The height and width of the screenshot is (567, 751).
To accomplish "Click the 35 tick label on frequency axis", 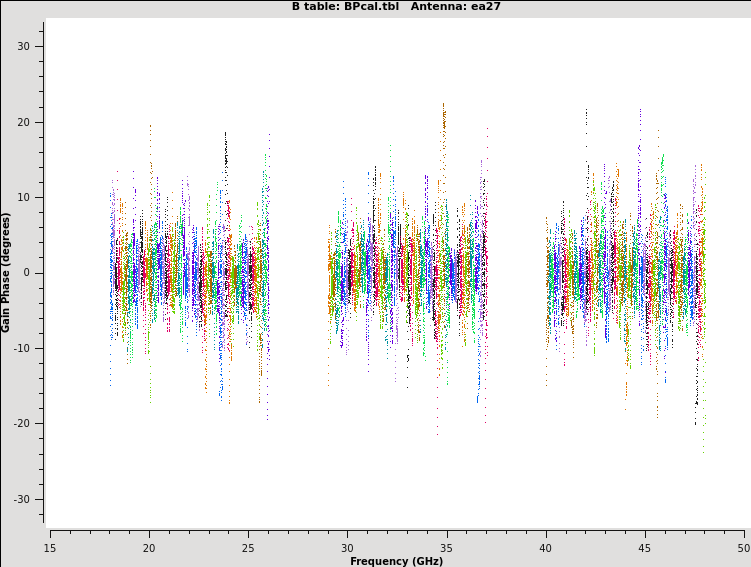I will tap(446, 547).
